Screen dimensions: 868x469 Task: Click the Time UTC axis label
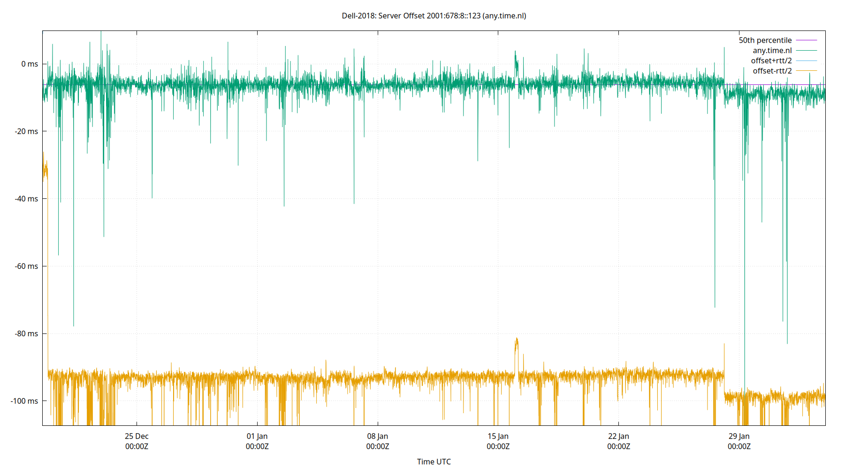[434, 461]
